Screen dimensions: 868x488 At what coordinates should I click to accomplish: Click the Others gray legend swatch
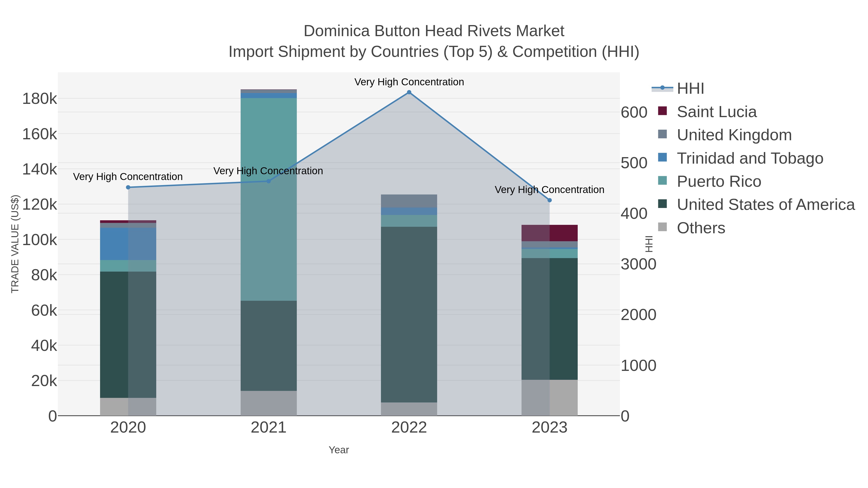[x=663, y=227]
